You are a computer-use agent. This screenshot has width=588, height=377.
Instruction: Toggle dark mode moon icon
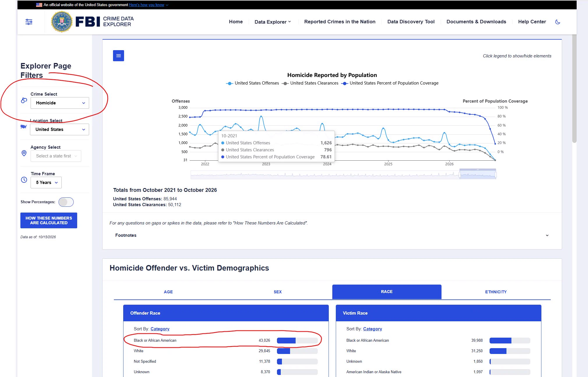click(x=558, y=22)
